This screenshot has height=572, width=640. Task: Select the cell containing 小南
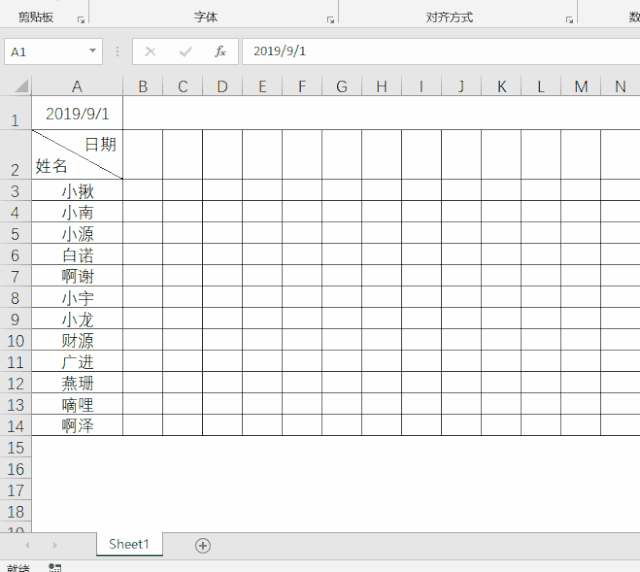tap(77, 211)
